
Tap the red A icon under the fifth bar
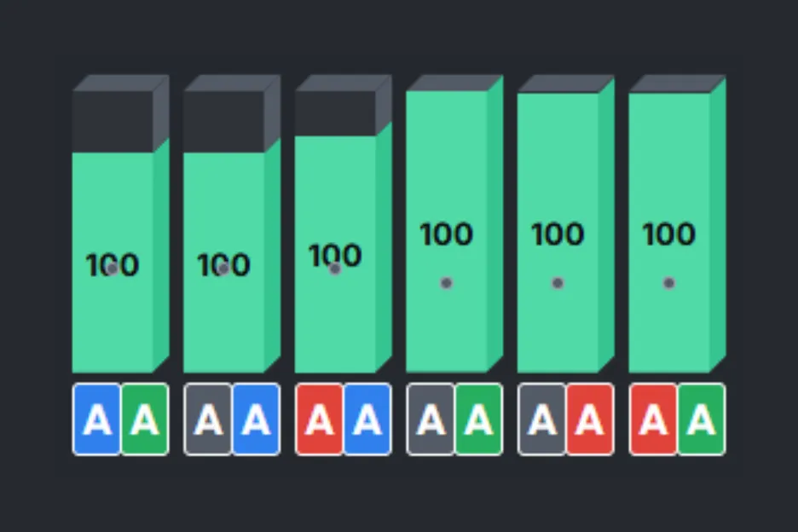pos(589,419)
